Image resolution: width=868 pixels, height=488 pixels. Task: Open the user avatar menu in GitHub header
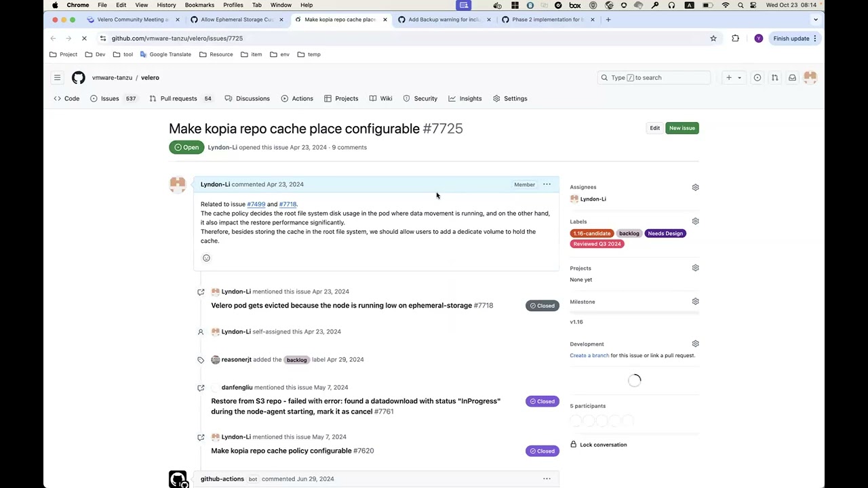810,78
